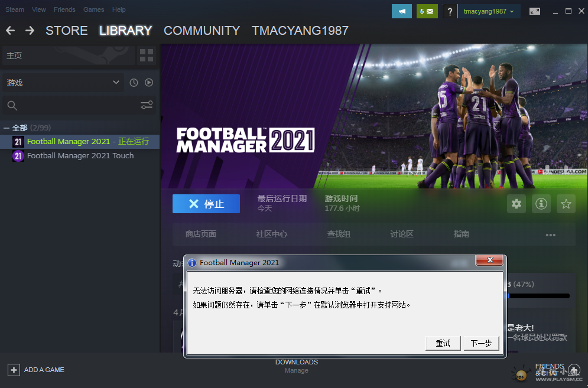Select Football Manager 2021 Touch entry

pos(80,155)
